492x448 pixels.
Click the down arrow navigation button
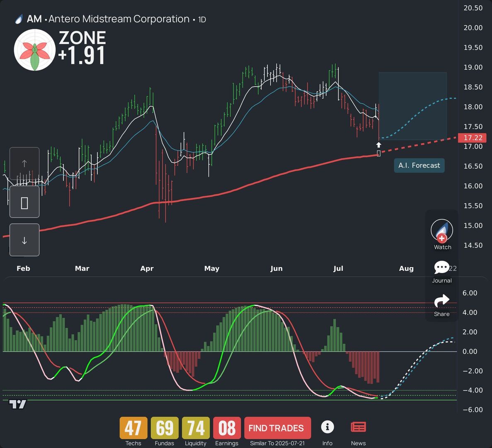(x=24, y=240)
